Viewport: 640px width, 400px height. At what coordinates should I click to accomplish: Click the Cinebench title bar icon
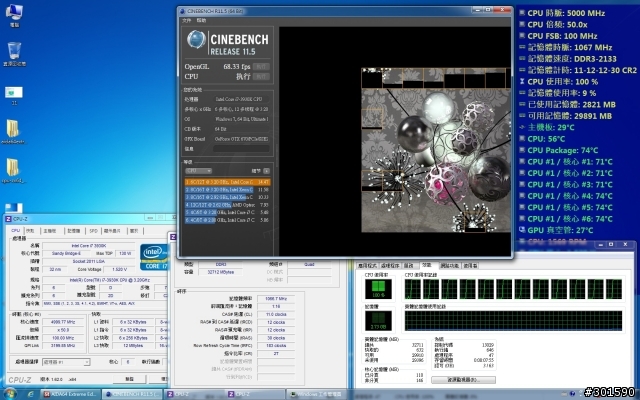pos(182,11)
